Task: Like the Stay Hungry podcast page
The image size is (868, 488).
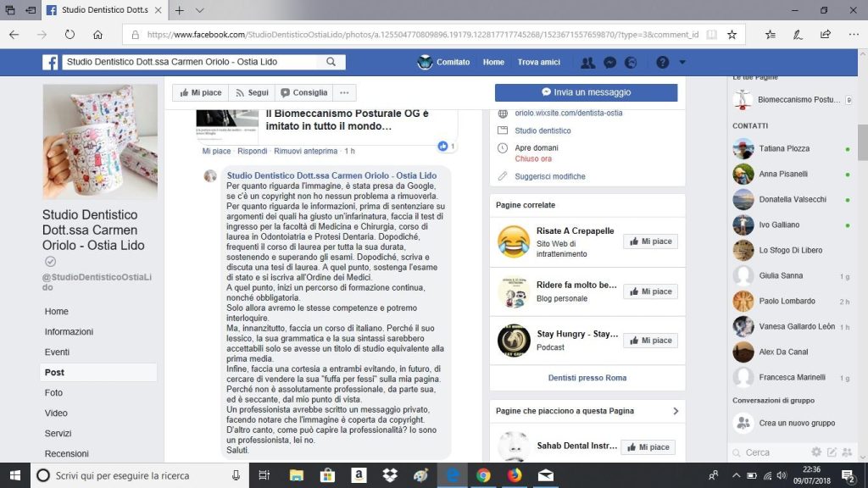Action: coord(650,341)
